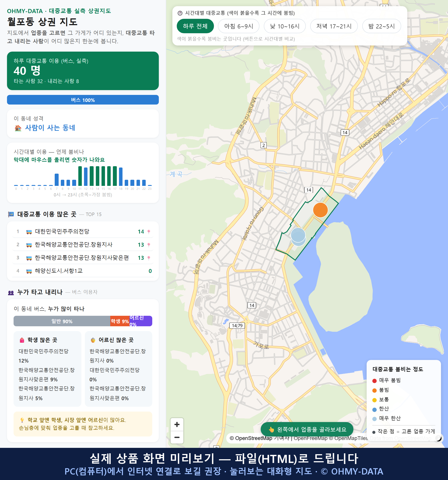Click the 14;79 route marker on map
Viewport: 448px width, 480px height.
(x=237, y=325)
